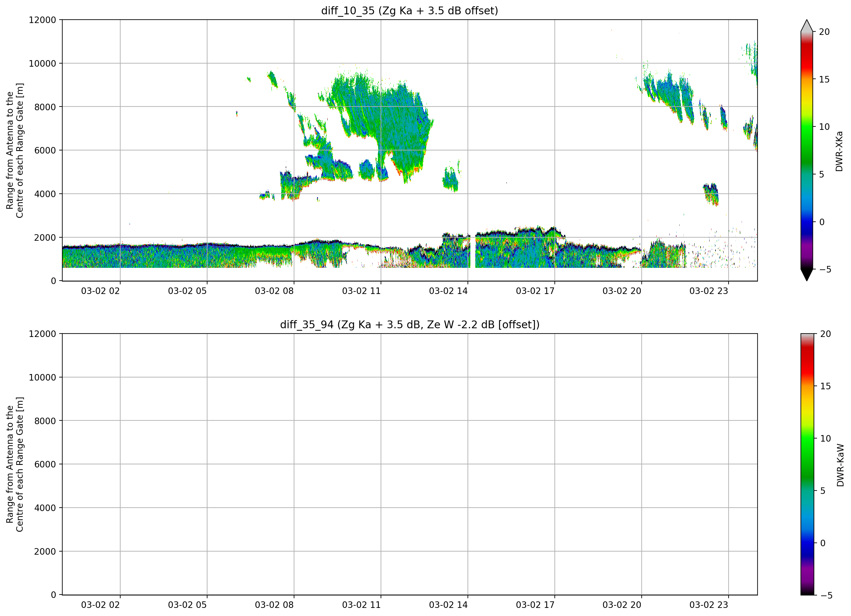The image size is (851, 616).
Task: Click gray upper extension arrow of DWR-XKa colorbar
Action: [807, 26]
